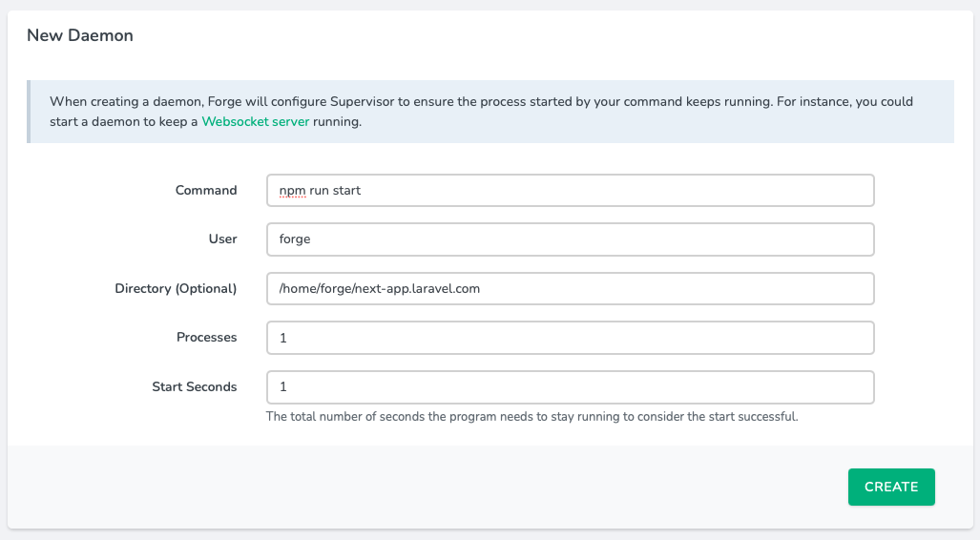The image size is (980, 540).
Task: Click 'next-app.laravel.com' in the directory path
Action: pos(416,288)
